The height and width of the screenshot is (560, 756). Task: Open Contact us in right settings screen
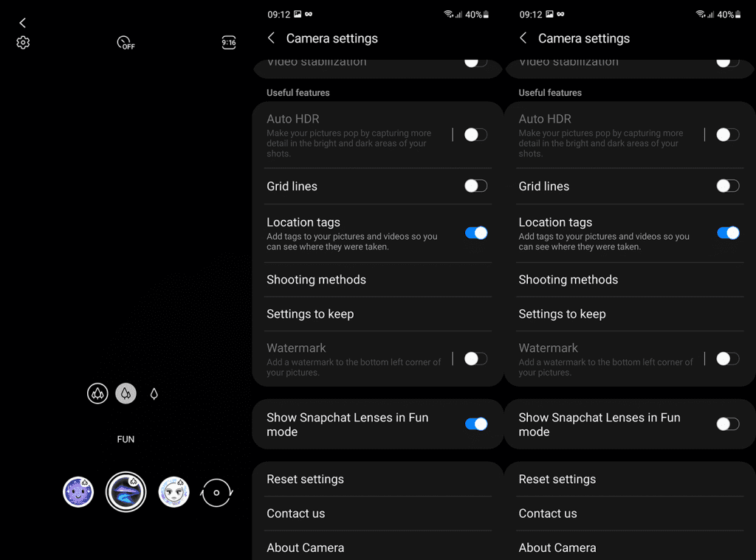click(x=630, y=514)
